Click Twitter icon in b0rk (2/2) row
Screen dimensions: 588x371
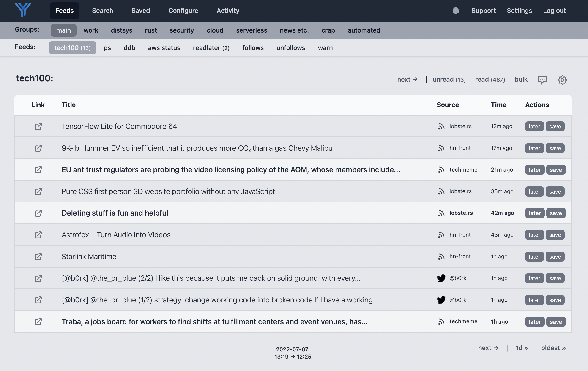coord(441,278)
